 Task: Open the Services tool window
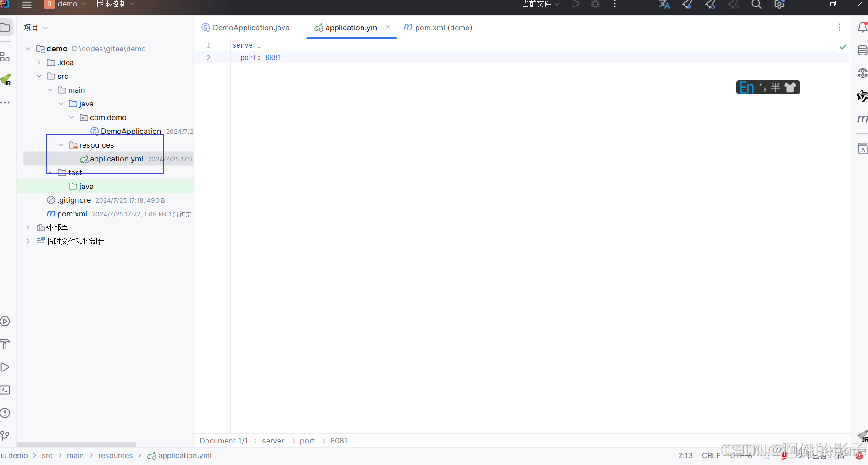click(5, 321)
